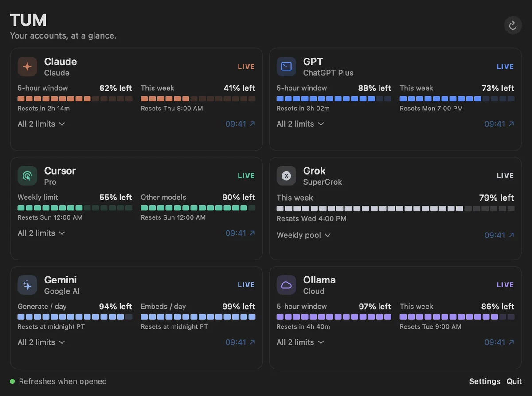Click the Google AI subtitle
The width and height of the screenshot is (532, 396).
pyautogui.click(x=62, y=291)
